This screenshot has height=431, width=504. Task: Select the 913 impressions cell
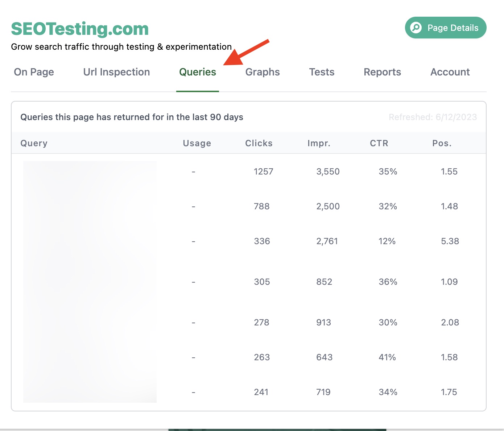pos(323,323)
